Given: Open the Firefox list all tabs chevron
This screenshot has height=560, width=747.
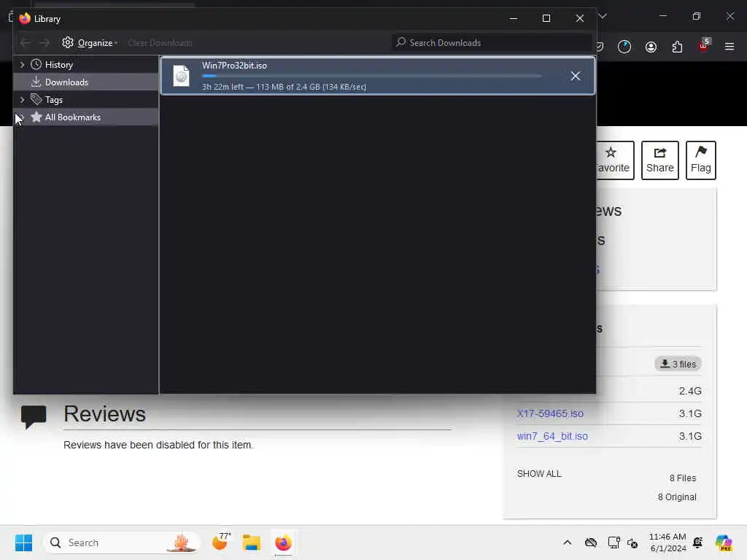Looking at the screenshot, I should click(603, 16).
